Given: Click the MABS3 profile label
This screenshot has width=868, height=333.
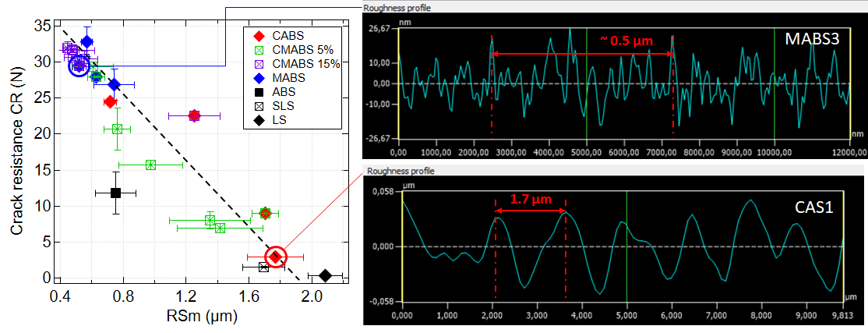Looking at the screenshot, I should 810,38.
